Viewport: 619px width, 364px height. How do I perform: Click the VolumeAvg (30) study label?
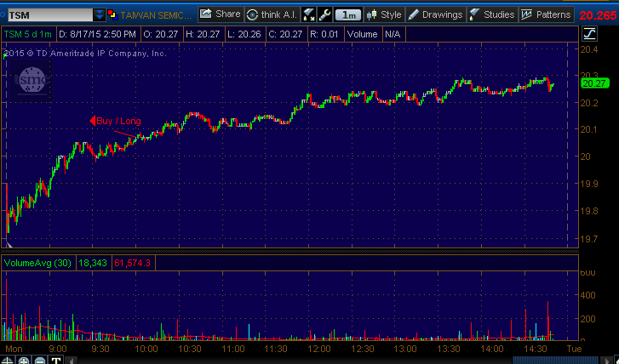pos(38,263)
